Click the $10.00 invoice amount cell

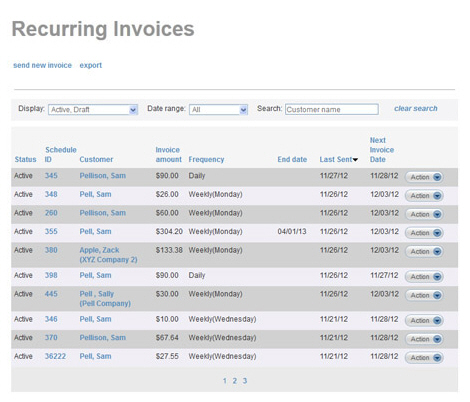(x=167, y=319)
